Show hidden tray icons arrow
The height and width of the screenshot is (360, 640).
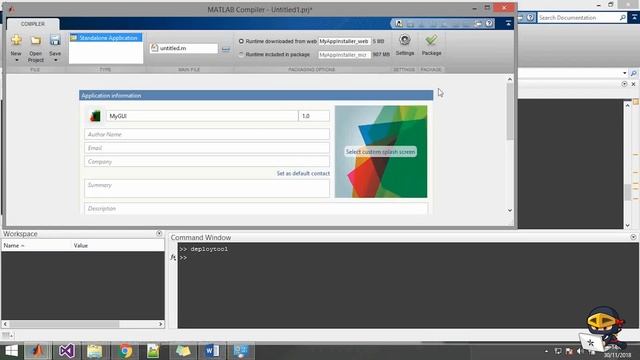(x=546, y=351)
